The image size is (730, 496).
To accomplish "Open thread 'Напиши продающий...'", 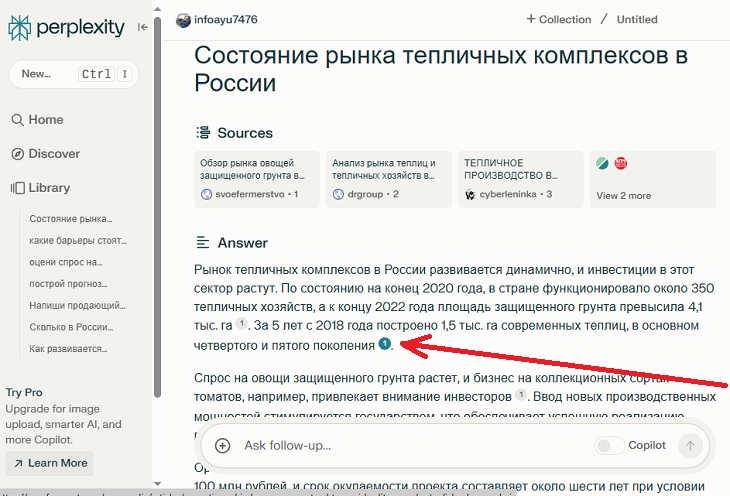I will [77, 306].
